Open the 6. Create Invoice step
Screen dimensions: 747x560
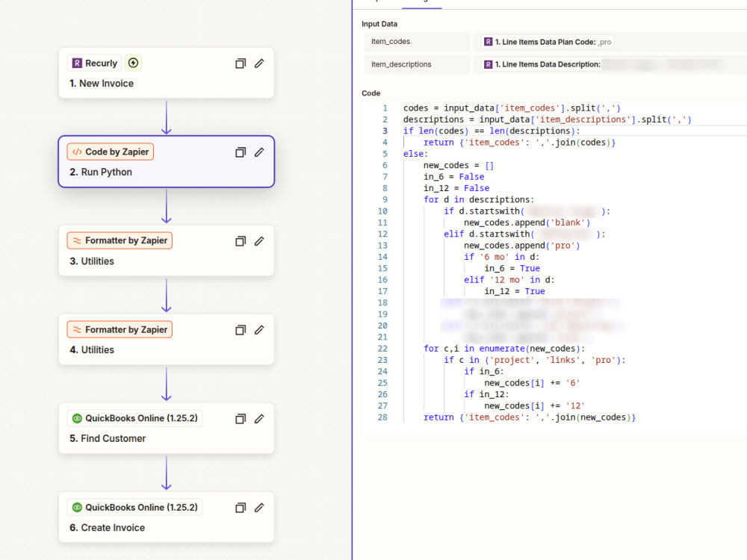[167, 517]
